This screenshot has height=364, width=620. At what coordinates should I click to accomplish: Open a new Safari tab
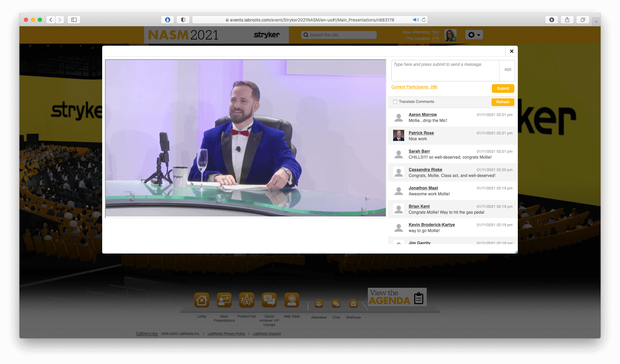[x=596, y=21]
